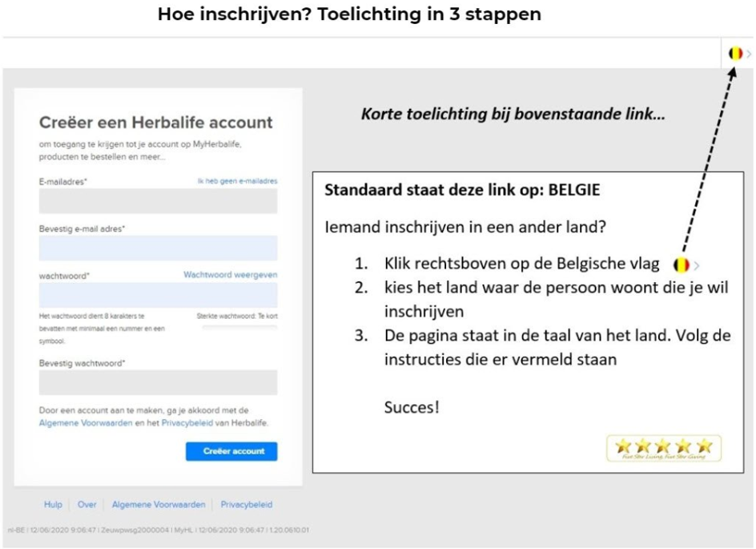Focus the E-mailadres input field

click(x=158, y=201)
